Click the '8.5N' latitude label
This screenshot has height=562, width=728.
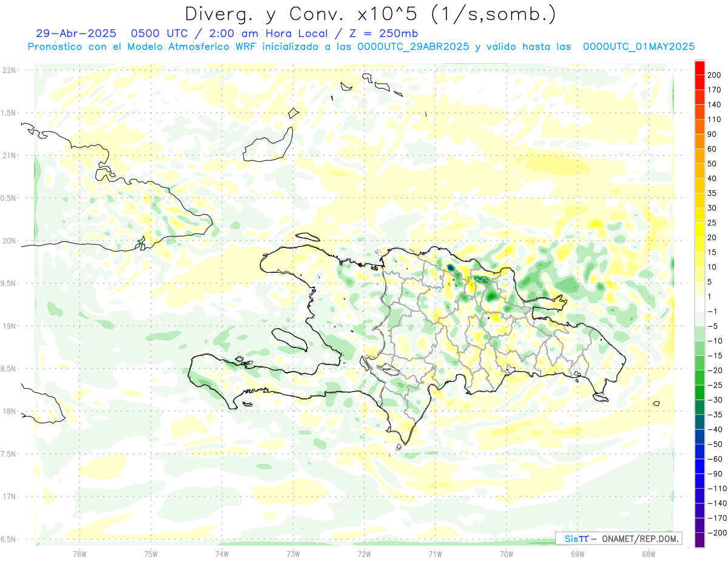point(8,369)
